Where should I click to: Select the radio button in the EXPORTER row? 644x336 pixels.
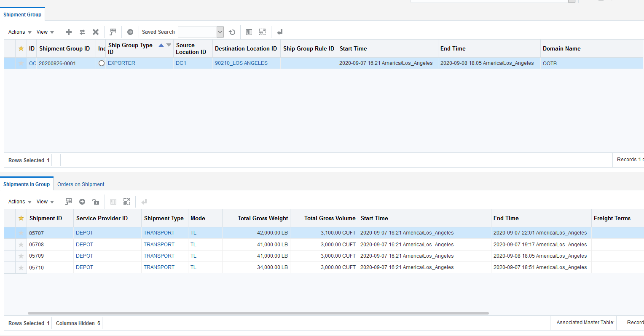(102, 63)
